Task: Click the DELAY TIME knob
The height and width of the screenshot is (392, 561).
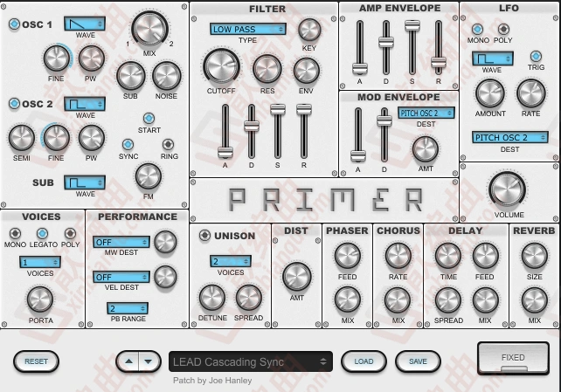Action: [x=447, y=256]
